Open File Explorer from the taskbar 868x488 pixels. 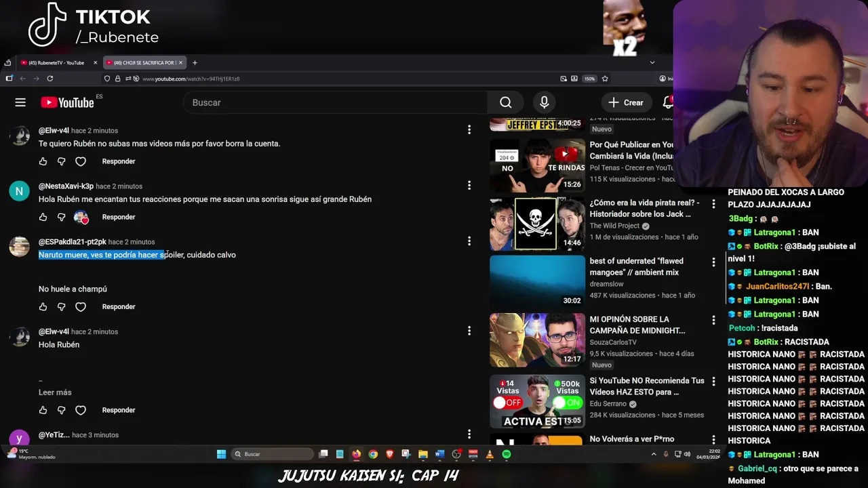coord(422,454)
